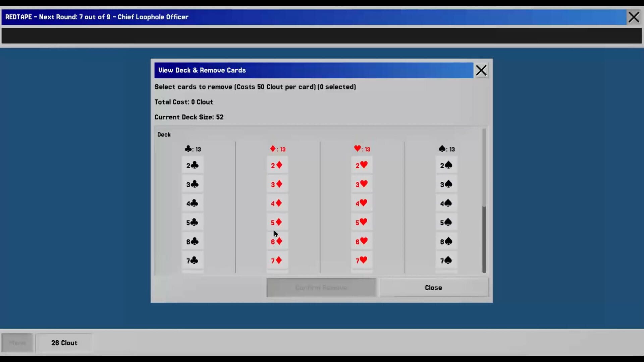The height and width of the screenshot is (362, 644).
Task: Select the 4 of Spades card
Action: 446,203
